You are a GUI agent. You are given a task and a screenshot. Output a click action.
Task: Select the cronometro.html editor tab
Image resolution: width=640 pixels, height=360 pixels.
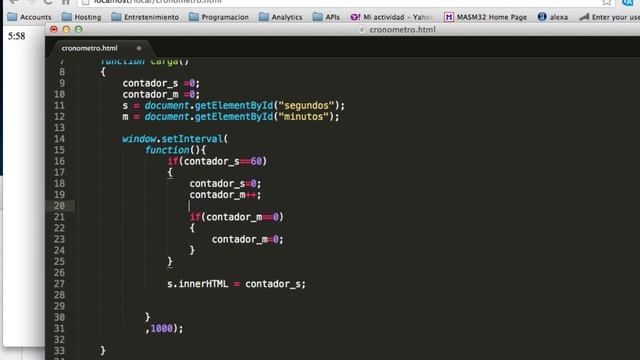[89, 48]
